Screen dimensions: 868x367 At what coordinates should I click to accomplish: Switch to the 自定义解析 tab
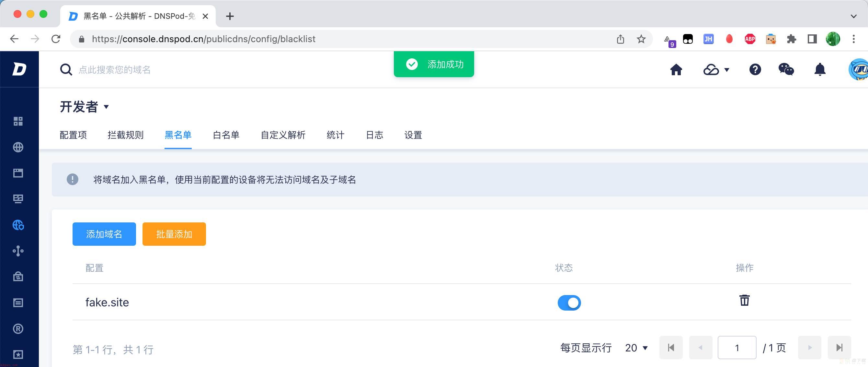(x=283, y=135)
